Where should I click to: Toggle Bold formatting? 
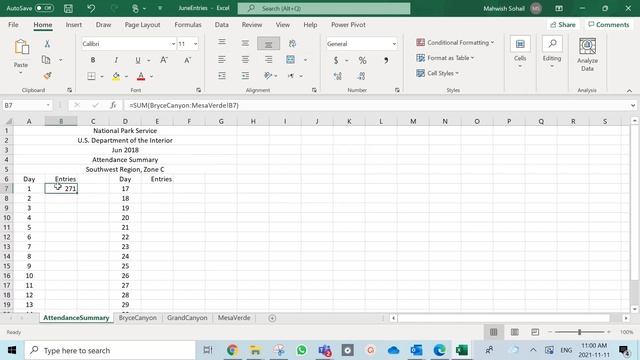(93, 60)
